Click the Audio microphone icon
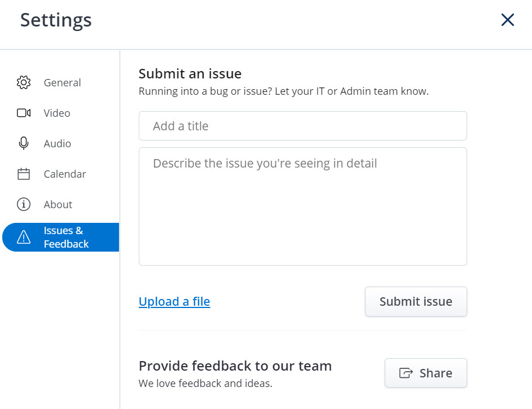 pos(24,143)
